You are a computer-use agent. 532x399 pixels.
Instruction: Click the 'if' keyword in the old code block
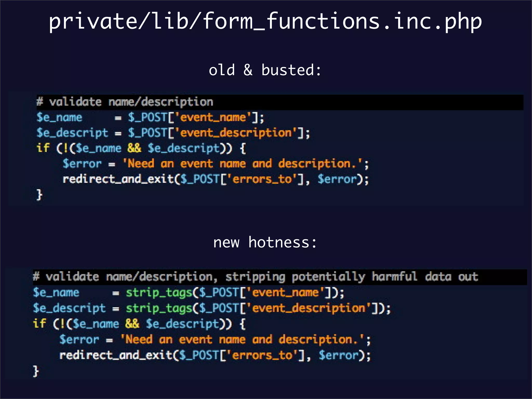(43, 148)
